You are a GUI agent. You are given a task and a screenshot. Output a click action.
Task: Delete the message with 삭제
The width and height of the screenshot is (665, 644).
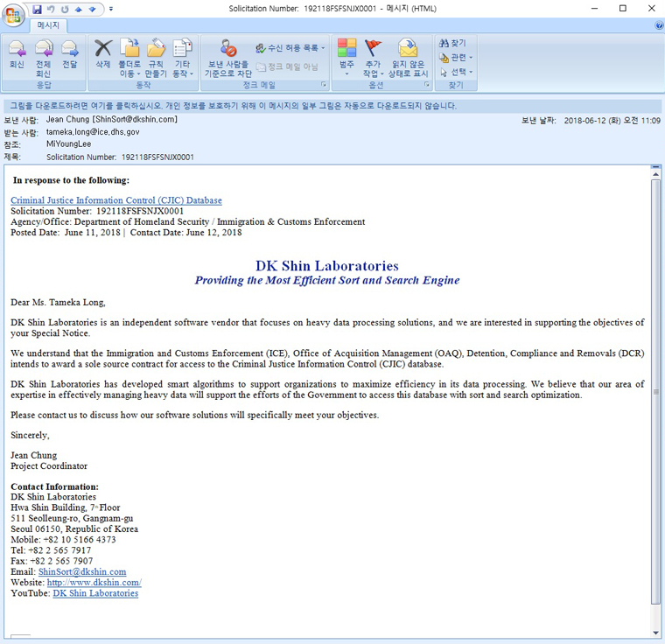coord(103,54)
